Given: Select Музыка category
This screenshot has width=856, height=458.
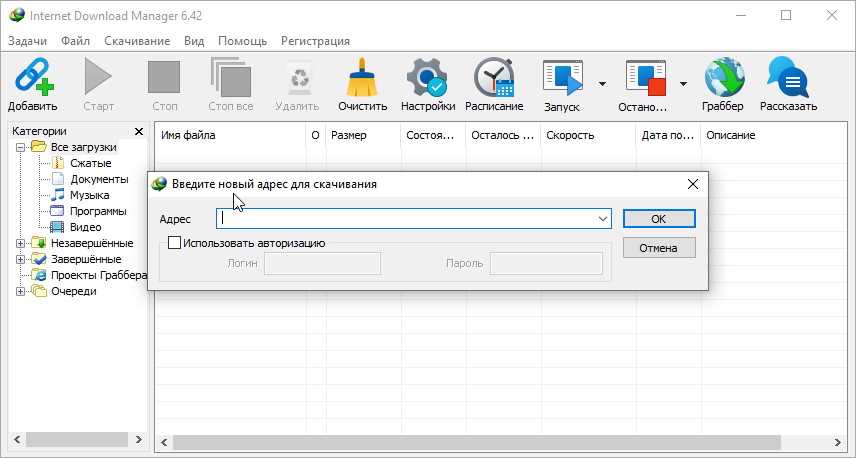Looking at the screenshot, I should pyautogui.click(x=90, y=195).
